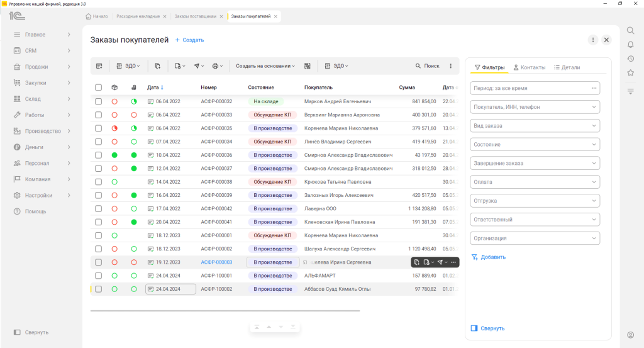Open history icon in right sidebar
Image resolution: width=644 pixels, height=348 pixels.
coord(630,59)
